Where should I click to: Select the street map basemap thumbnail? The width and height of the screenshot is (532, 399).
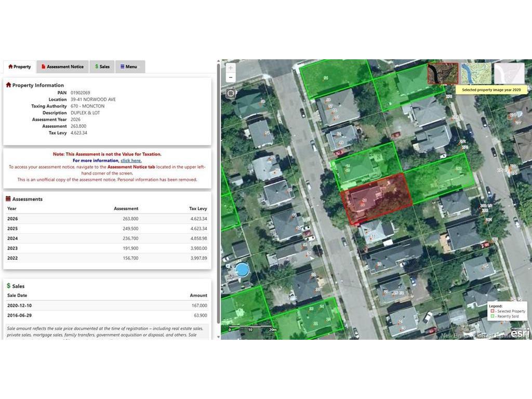coord(476,73)
